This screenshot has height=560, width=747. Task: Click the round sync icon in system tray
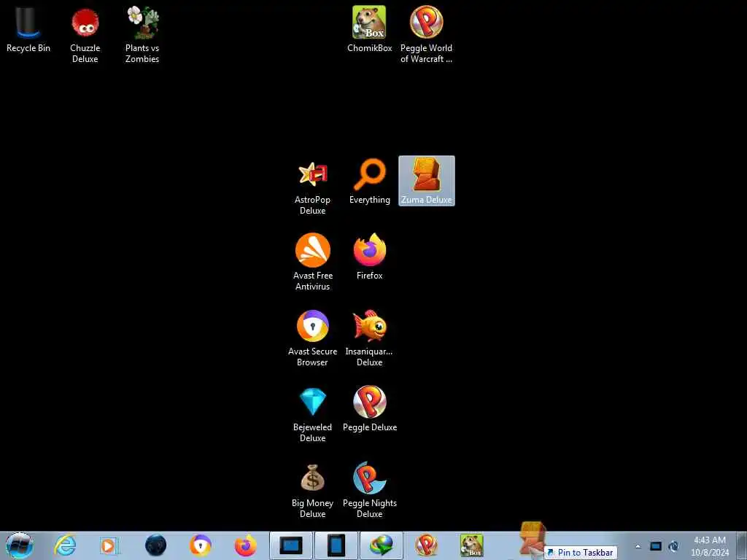673,546
